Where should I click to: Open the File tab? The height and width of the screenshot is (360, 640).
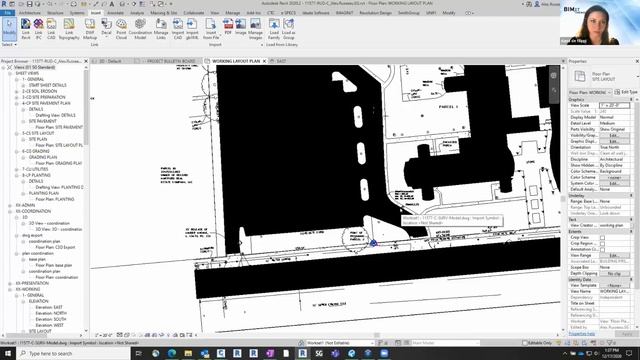click(x=7, y=13)
